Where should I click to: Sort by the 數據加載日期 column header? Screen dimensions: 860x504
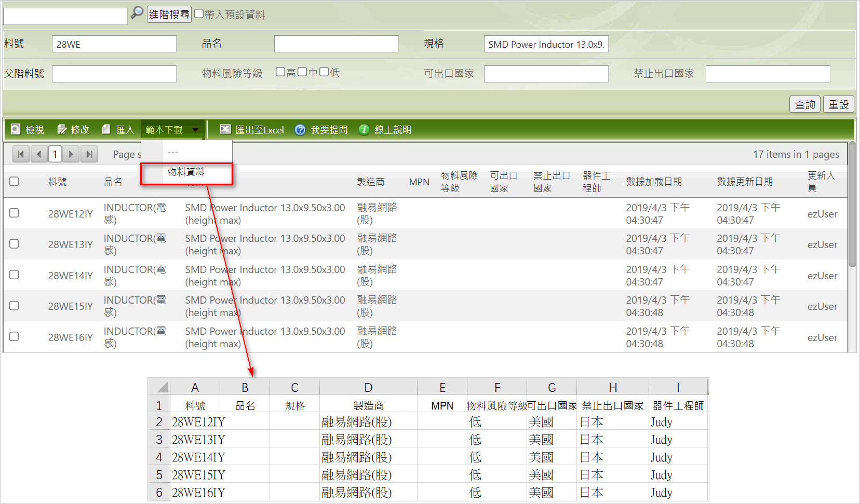click(654, 182)
